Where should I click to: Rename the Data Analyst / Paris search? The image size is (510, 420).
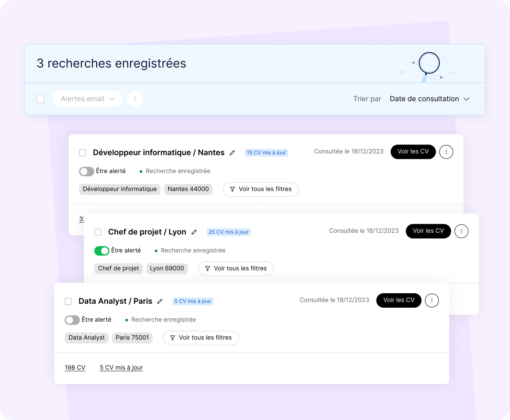[x=160, y=301]
